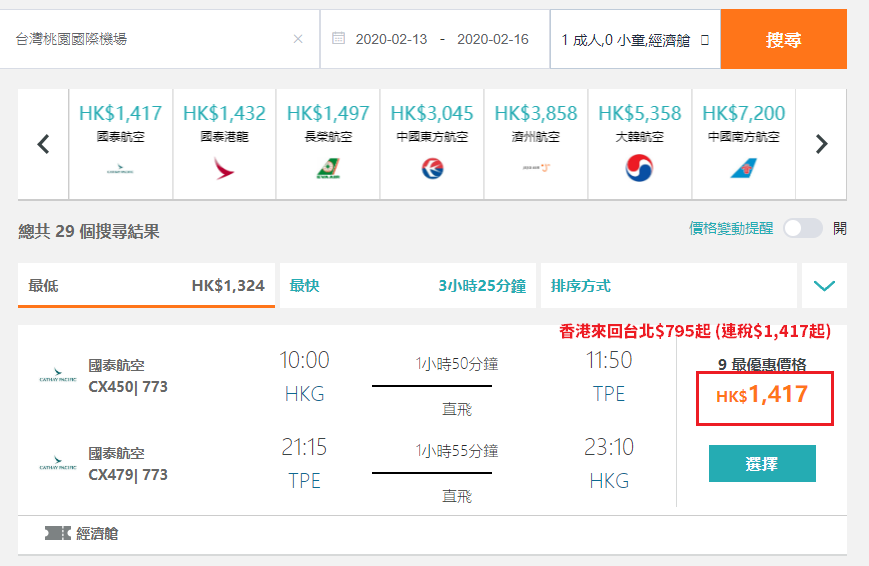Screen dimensions: 869x566
Task: Expand the sort options chevron
Action: click(x=824, y=285)
